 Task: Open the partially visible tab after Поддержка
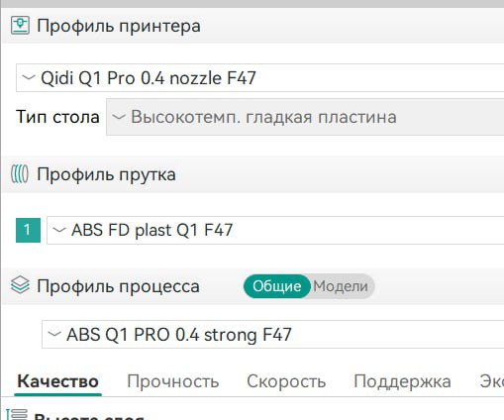(492, 381)
